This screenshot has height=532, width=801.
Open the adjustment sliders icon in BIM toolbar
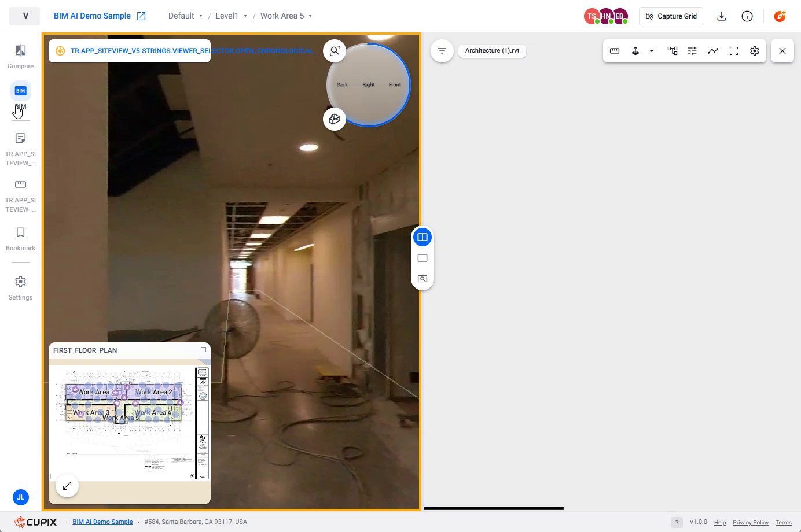pos(692,51)
